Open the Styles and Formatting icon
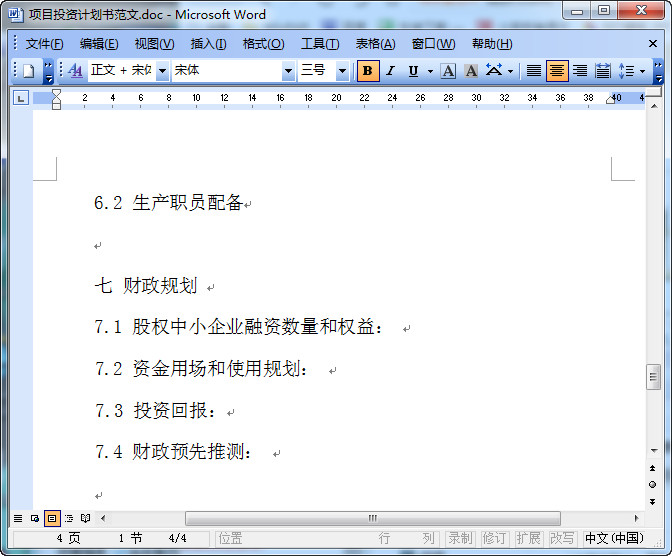This screenshot has width=672, height=556. (75, 70)
